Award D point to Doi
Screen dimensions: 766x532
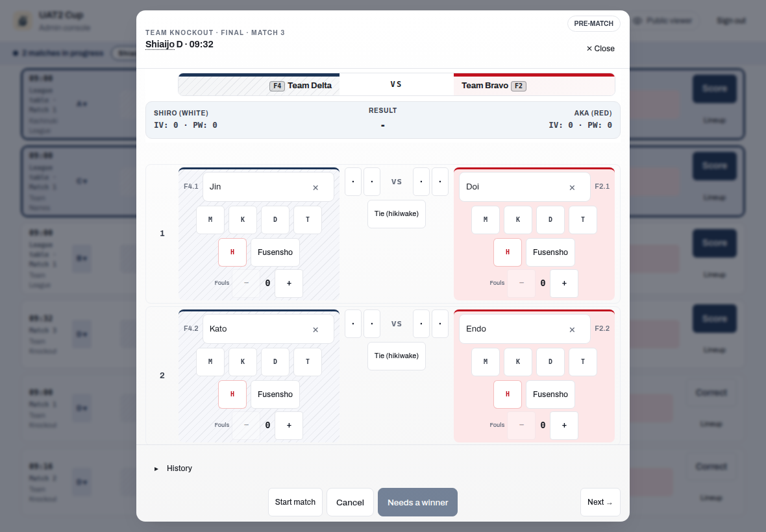[x=550, y=220]
